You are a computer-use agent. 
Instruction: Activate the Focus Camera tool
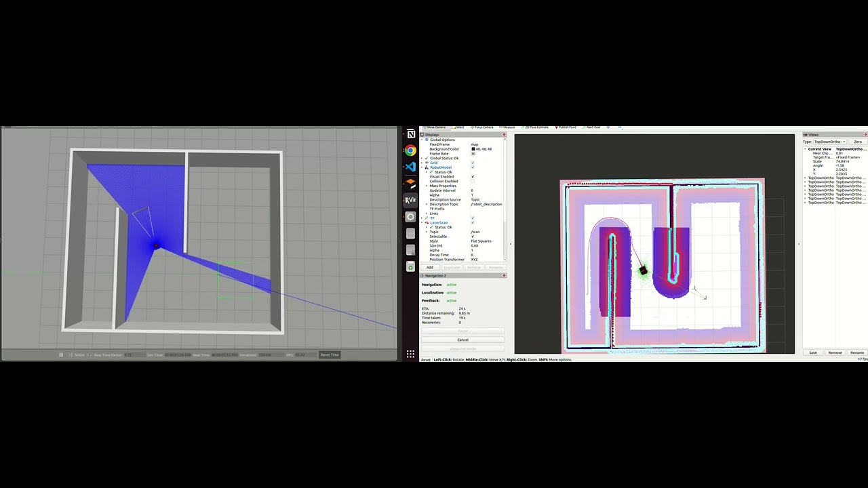[x=482, y=127]
